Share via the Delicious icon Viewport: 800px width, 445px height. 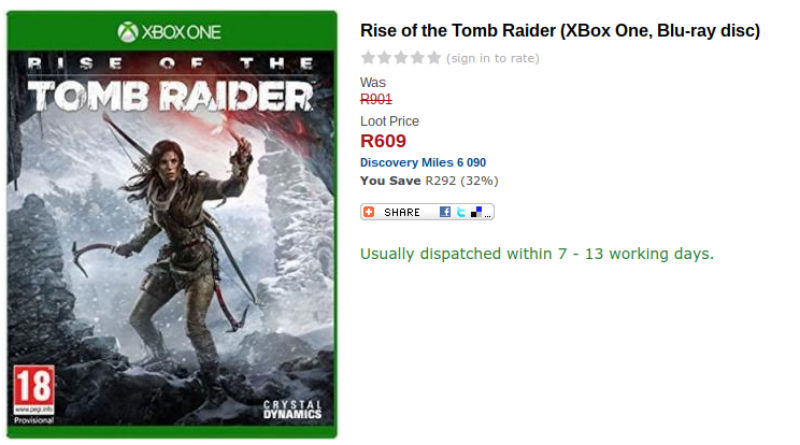point(476,212)
